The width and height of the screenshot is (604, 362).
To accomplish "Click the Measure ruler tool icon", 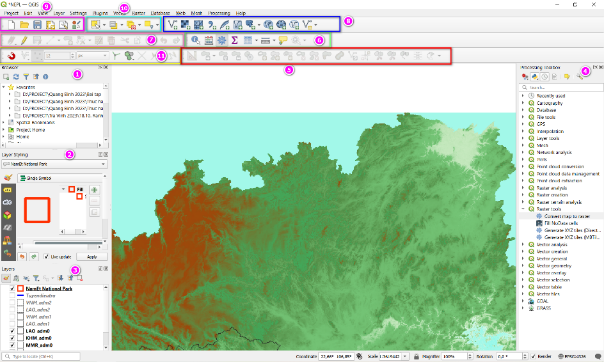I will (x=265, y=40).
